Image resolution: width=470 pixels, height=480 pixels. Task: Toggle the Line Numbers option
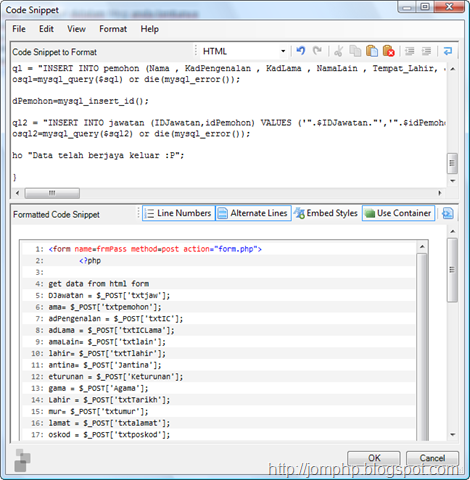[x=179, y=213]
